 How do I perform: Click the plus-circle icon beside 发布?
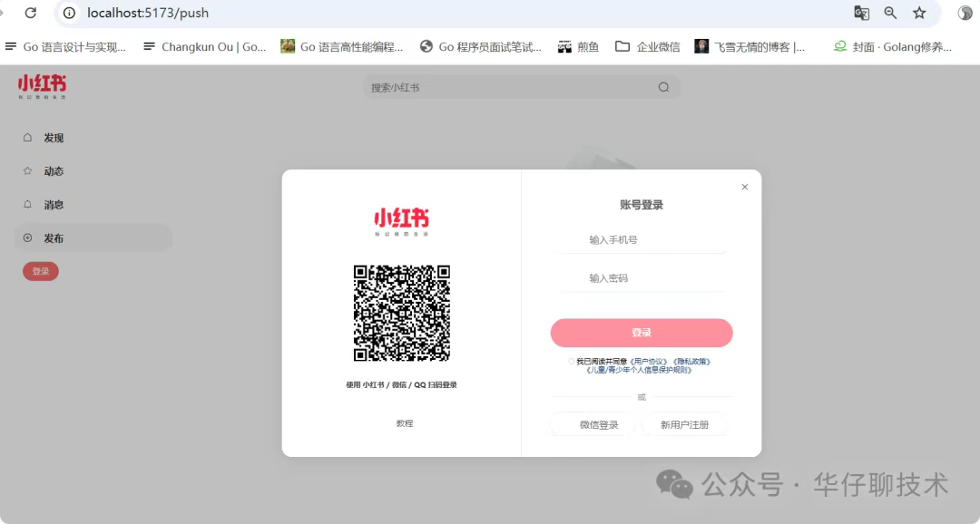click(x=27, y=238)
